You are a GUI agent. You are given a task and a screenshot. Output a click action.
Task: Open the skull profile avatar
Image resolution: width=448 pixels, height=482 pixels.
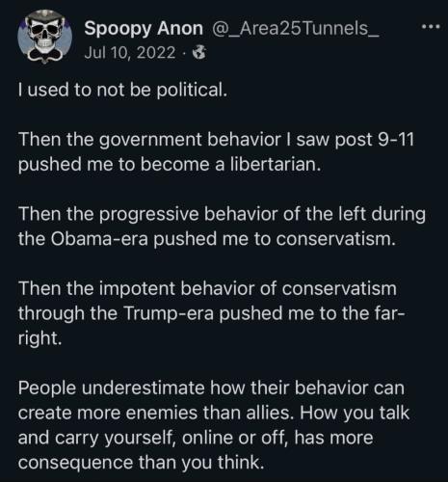coord(44,37)
